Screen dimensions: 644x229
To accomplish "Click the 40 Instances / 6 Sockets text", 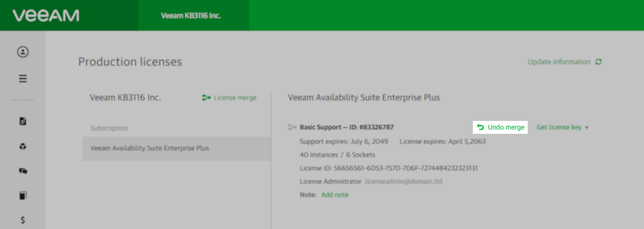I will point(337,155).
